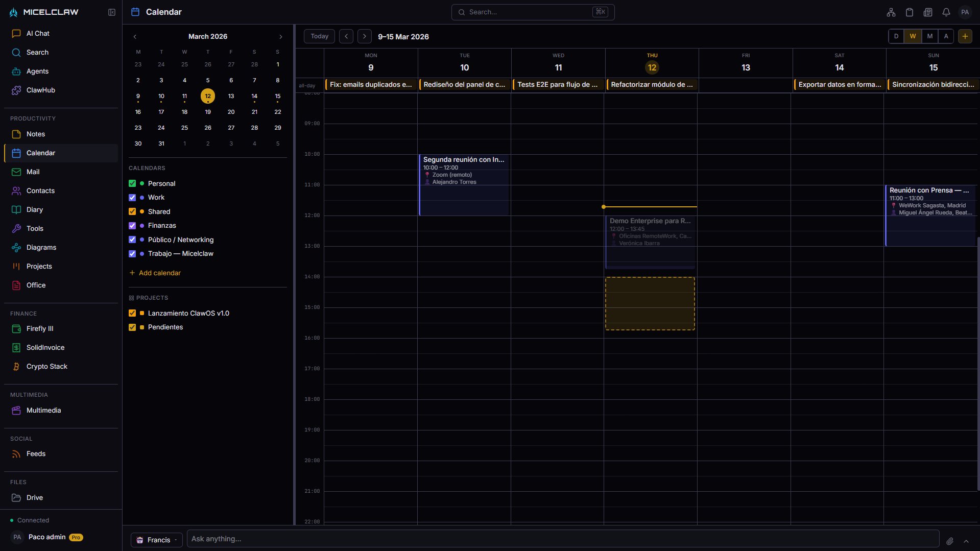Launch Firefly III under Finance
The height and width of the screenshot is (551, 980).
pos(39,328)
